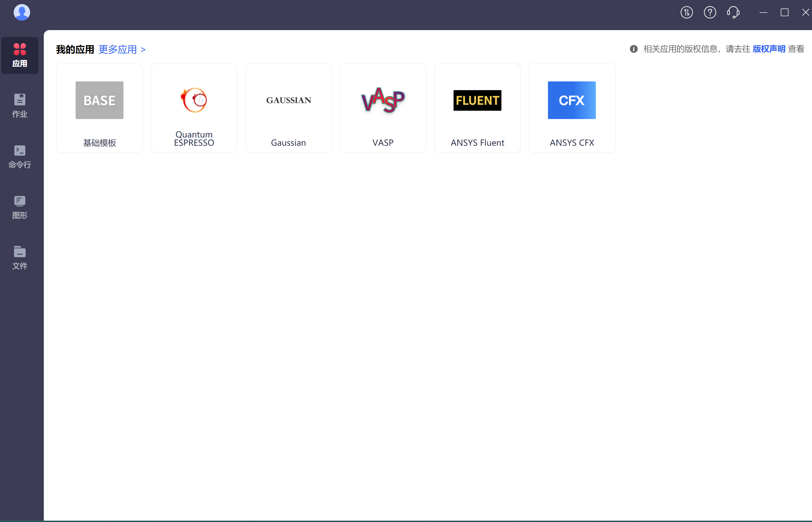Click the VASP label text

tap(383, 143)
